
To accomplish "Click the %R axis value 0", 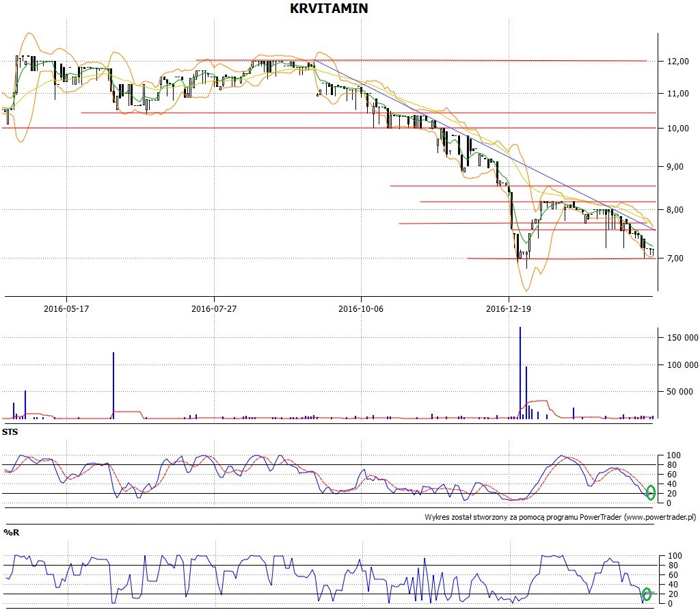I will 670,604.
